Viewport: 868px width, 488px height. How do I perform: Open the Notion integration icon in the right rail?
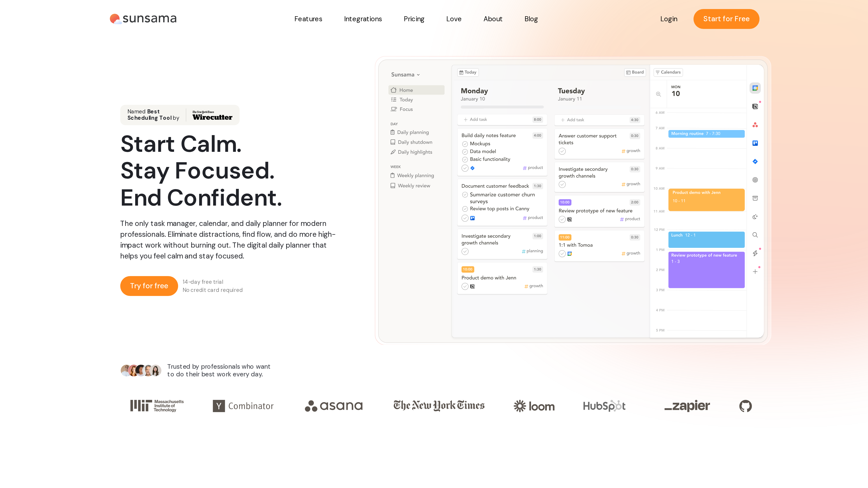[755, 106]
